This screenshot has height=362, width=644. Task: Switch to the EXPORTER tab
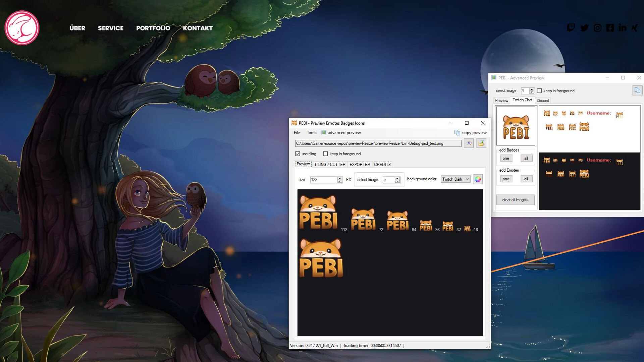pos(359,164)
